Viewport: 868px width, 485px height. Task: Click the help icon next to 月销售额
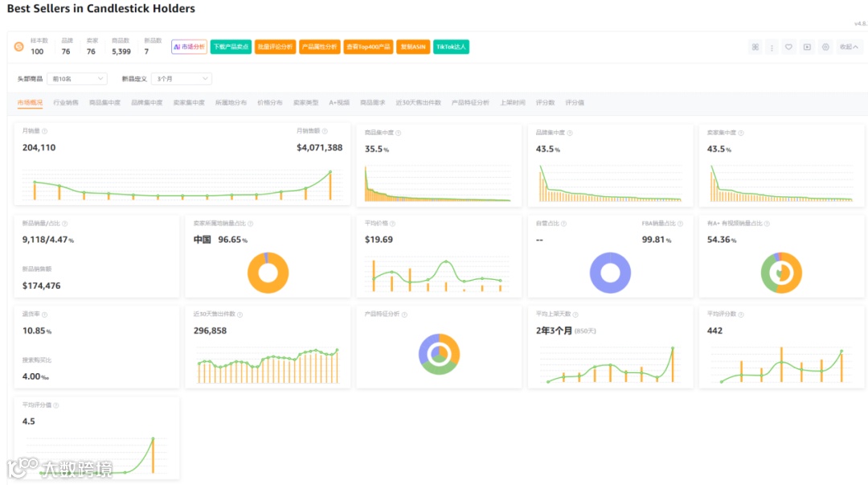(x=325, y=131)
